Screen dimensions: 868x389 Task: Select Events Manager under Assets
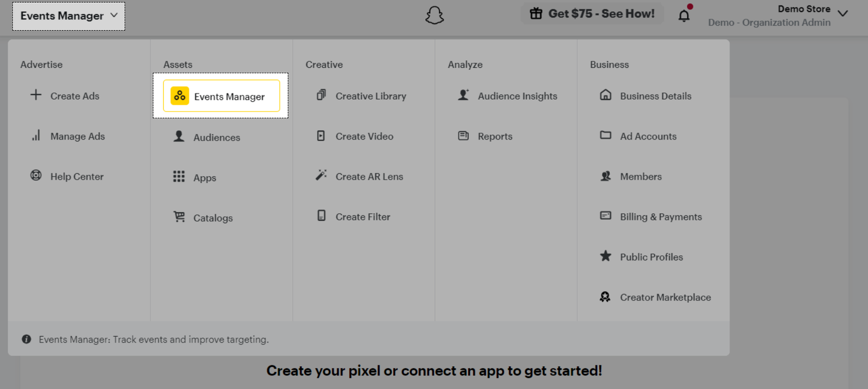(221, 96)
